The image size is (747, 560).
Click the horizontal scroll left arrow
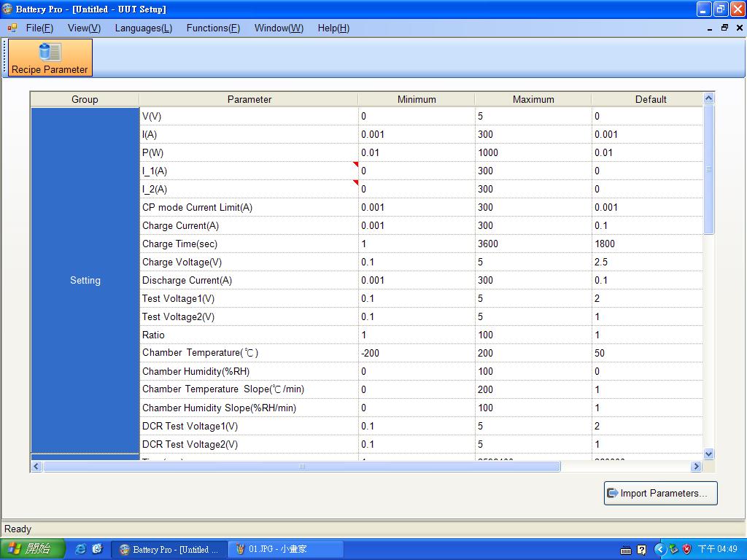click(x=36, y=467)
